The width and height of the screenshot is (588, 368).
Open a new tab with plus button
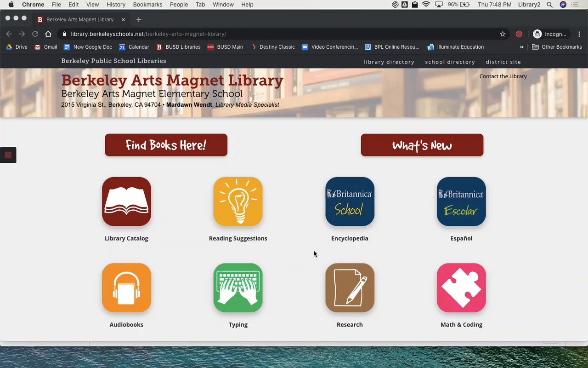coord(139,19)
